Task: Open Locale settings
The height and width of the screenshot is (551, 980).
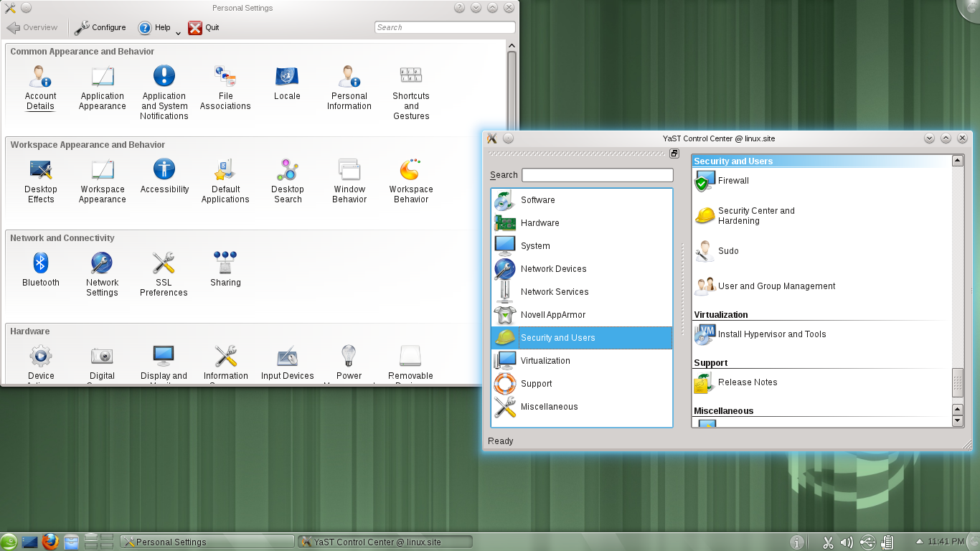Action: [x=287, y=83]
